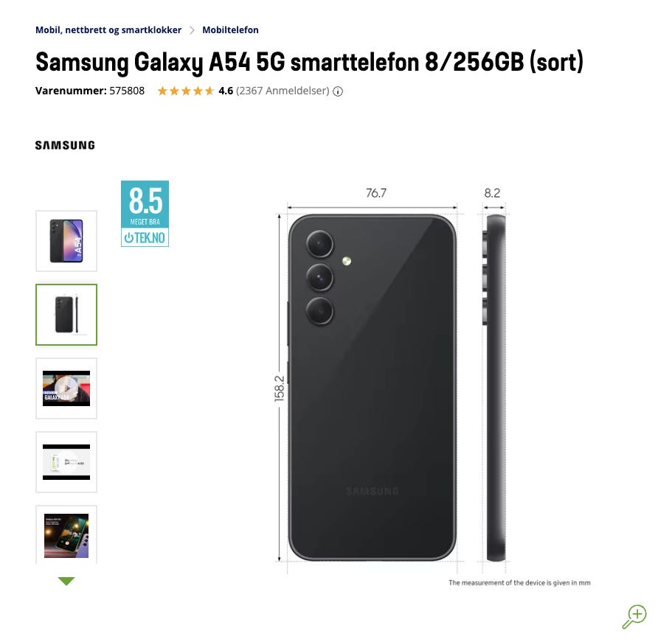Open the Mobiltelefon breadcrumb link
672x642 pixels.
click(230, 30)
